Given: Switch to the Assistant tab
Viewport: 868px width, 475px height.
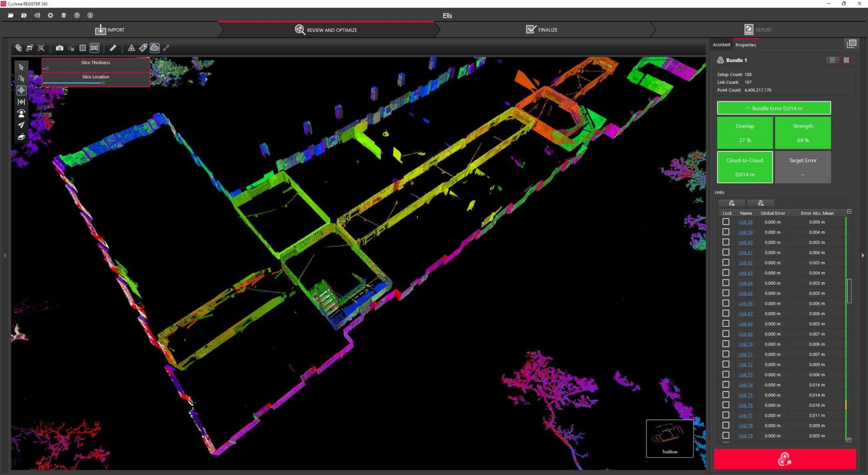Looking at the screenshot, I should 721,45.
